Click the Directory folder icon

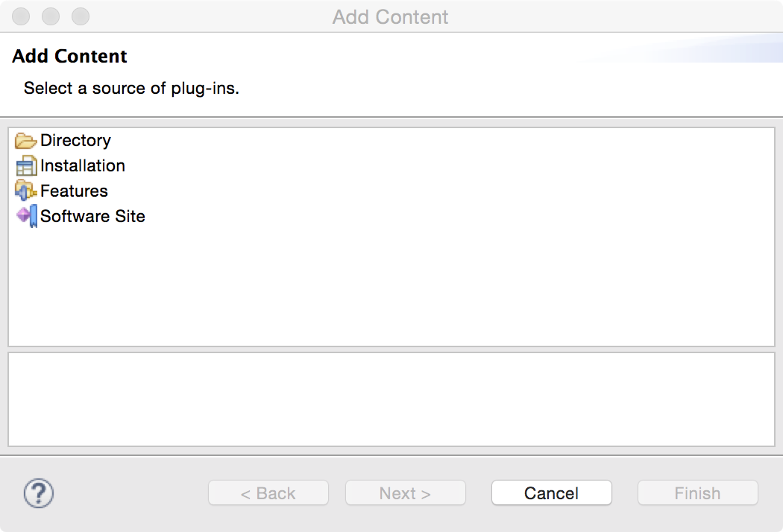[25, 141]
